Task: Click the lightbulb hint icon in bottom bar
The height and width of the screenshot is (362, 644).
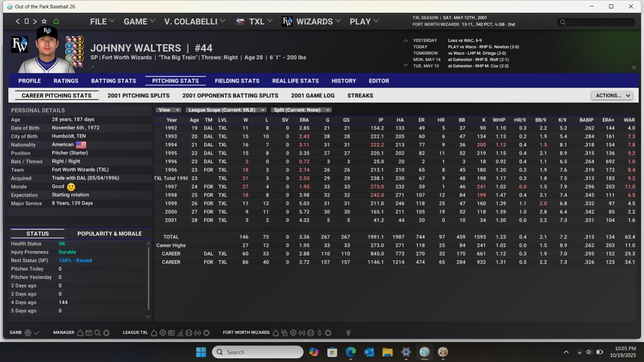Action: pos(348,333)
